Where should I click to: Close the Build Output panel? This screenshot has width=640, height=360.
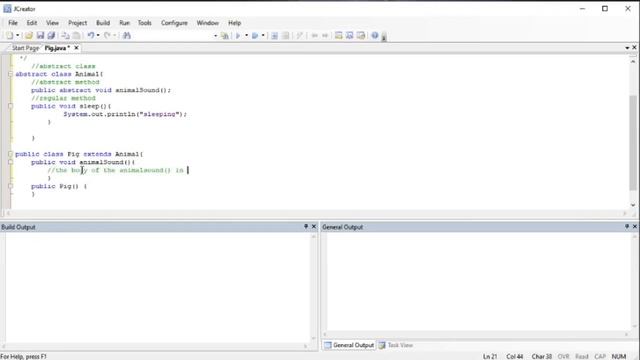tap(314, 227)
